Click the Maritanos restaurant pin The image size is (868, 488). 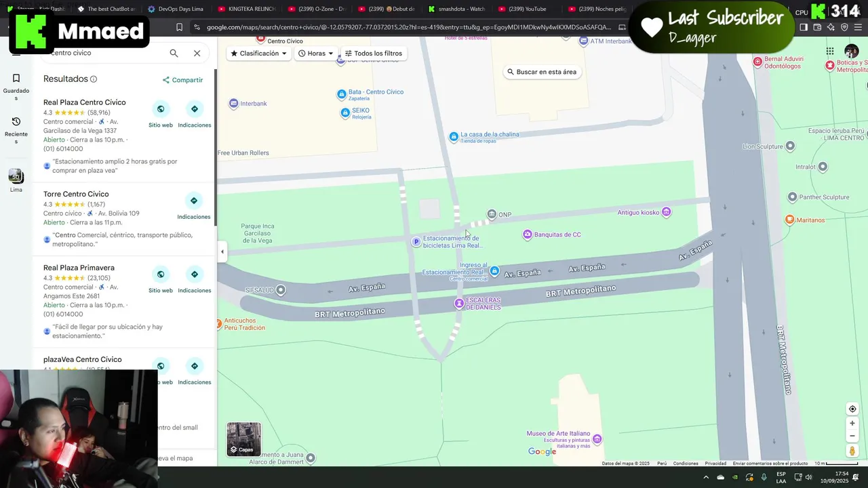pos(789,220)
